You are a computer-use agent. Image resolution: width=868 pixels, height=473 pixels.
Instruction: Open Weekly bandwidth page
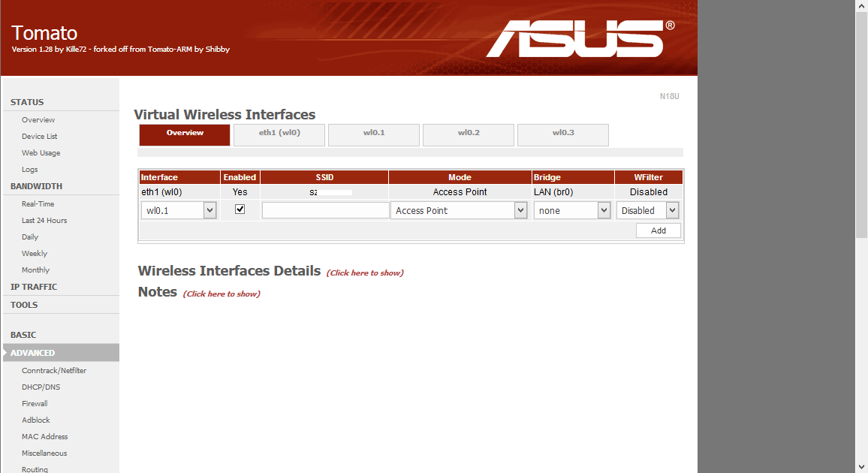tap(35, 254)
